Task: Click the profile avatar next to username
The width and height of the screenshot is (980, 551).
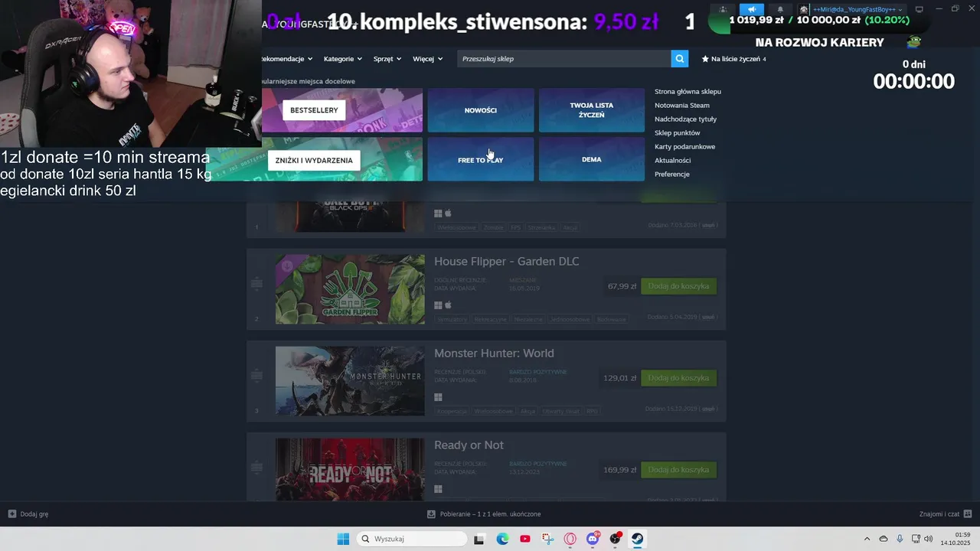Action: click(x=804, y=9)
